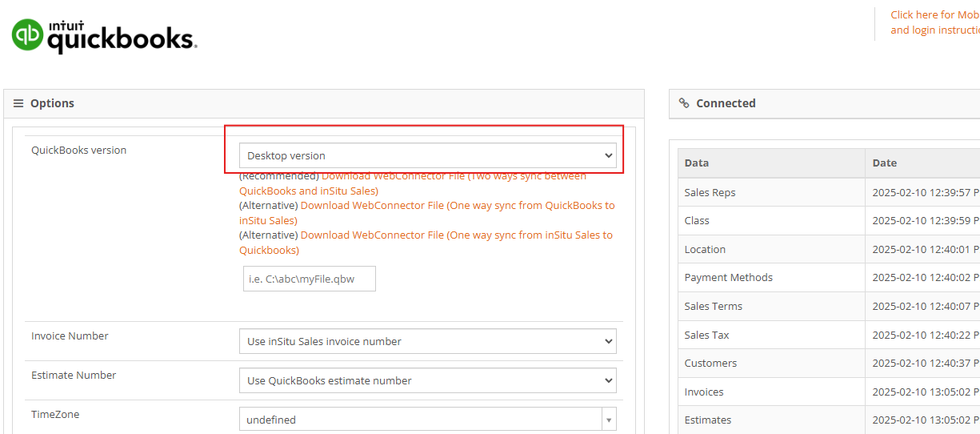
Task: Select the Customers row
Action: click(829, 363)
